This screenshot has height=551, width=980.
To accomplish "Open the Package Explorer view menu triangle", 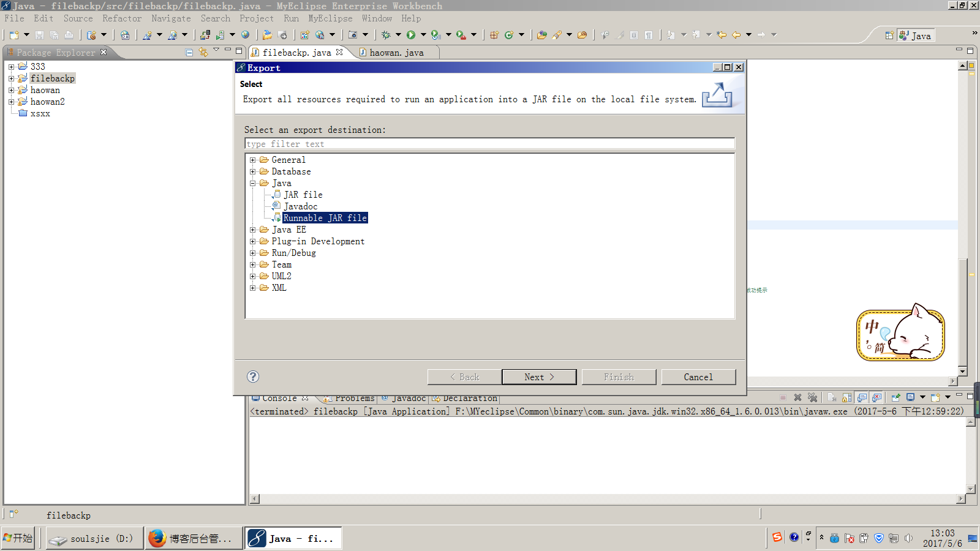I will [x=216, y=50].
